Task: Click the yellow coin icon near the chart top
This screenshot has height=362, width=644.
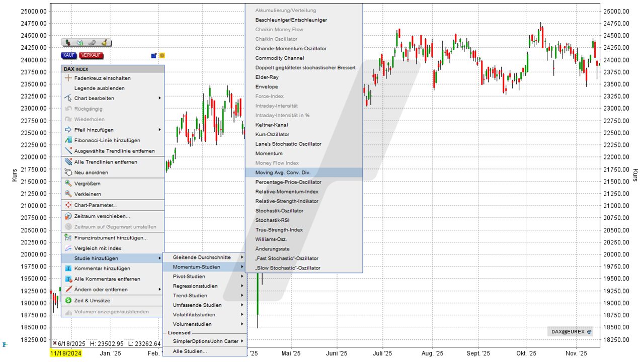Action: click(x=162, y=55)
